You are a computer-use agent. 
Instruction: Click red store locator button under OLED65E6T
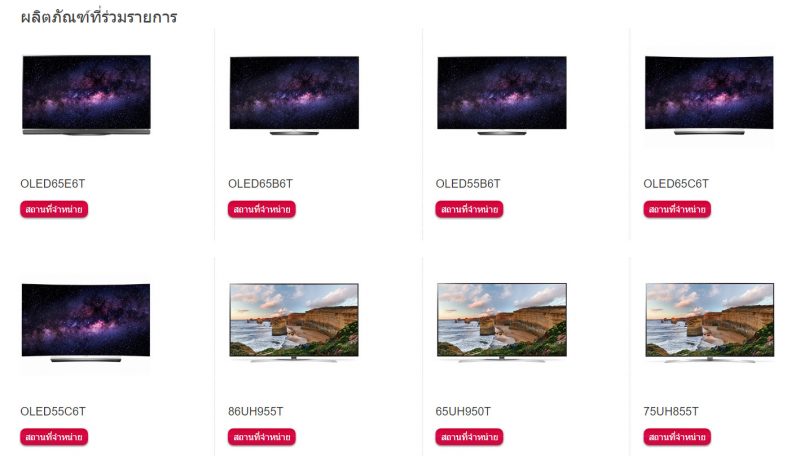[x=54, y=209]
